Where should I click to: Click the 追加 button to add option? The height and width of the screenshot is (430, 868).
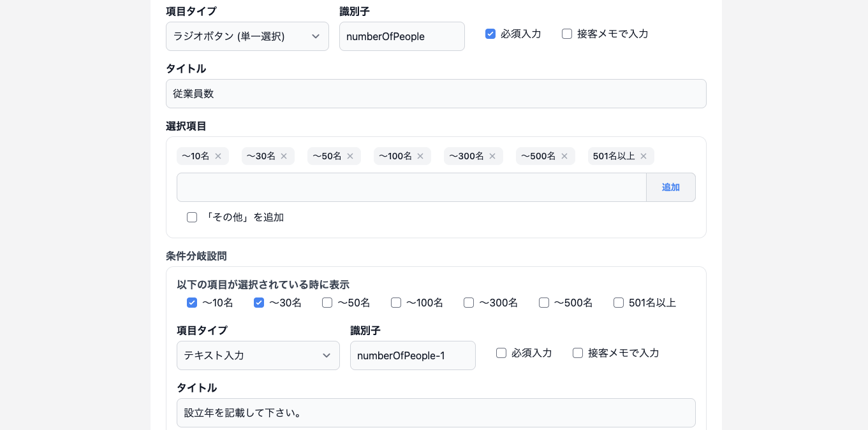(x=670, y=187)
